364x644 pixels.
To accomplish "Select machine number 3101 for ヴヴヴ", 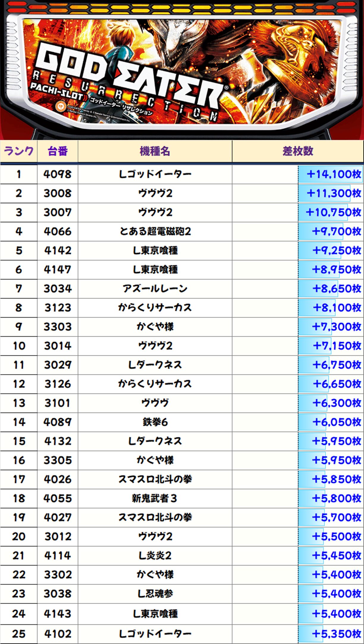I will 57,403.
